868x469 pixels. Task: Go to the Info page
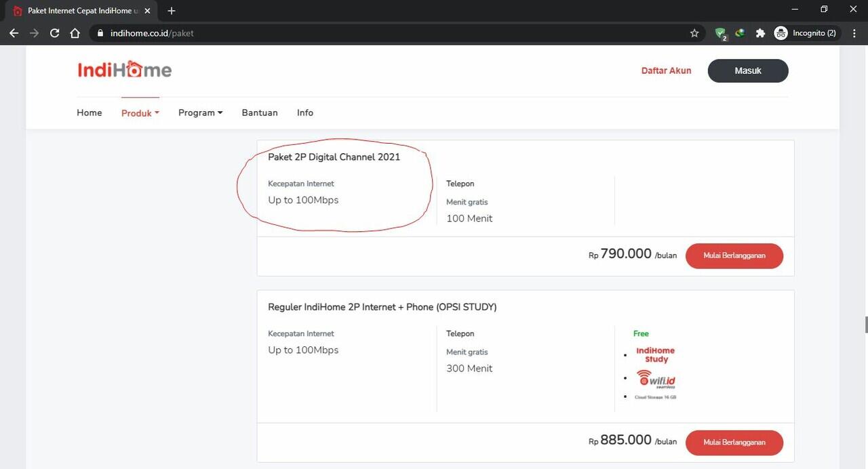pos(305,113)
